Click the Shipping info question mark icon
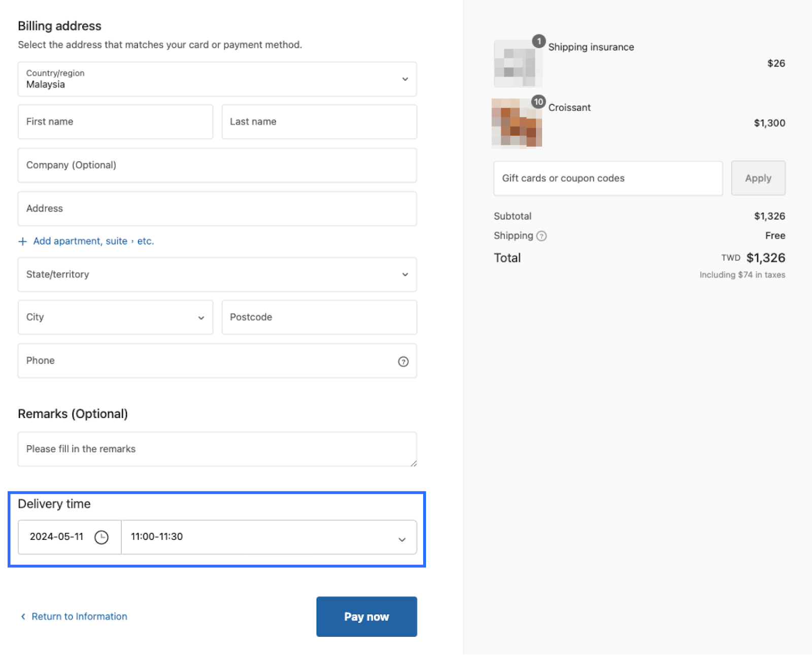Viewport: 812px width, 655px height. 542,236
